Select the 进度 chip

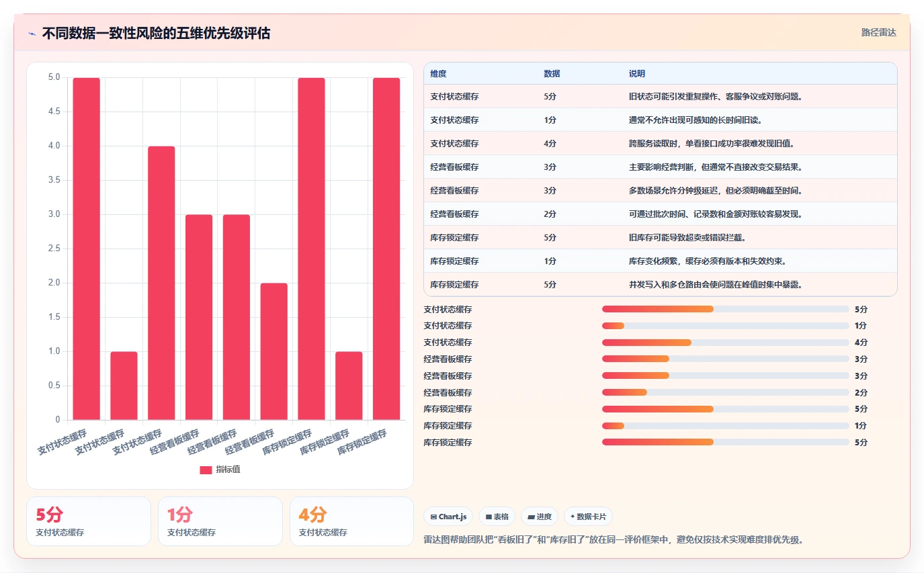pyautogui.click(x=540, y=517)
